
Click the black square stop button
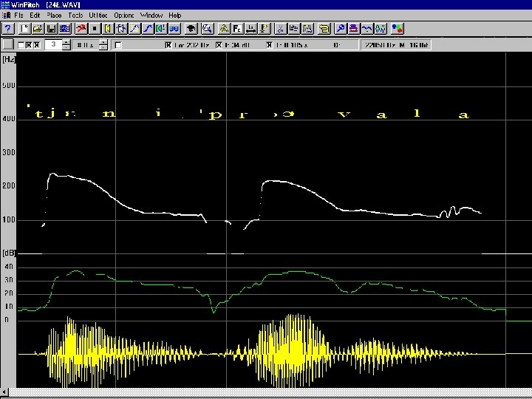pos(95,29)
